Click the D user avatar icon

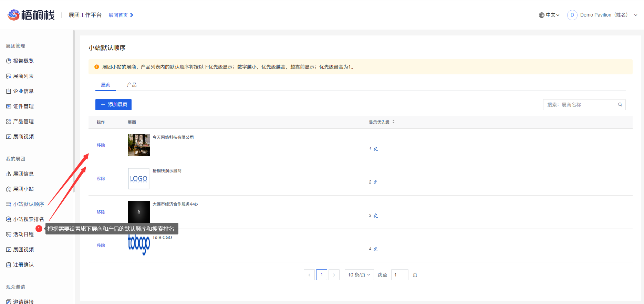pyautogui.click(x=572, y=15)
